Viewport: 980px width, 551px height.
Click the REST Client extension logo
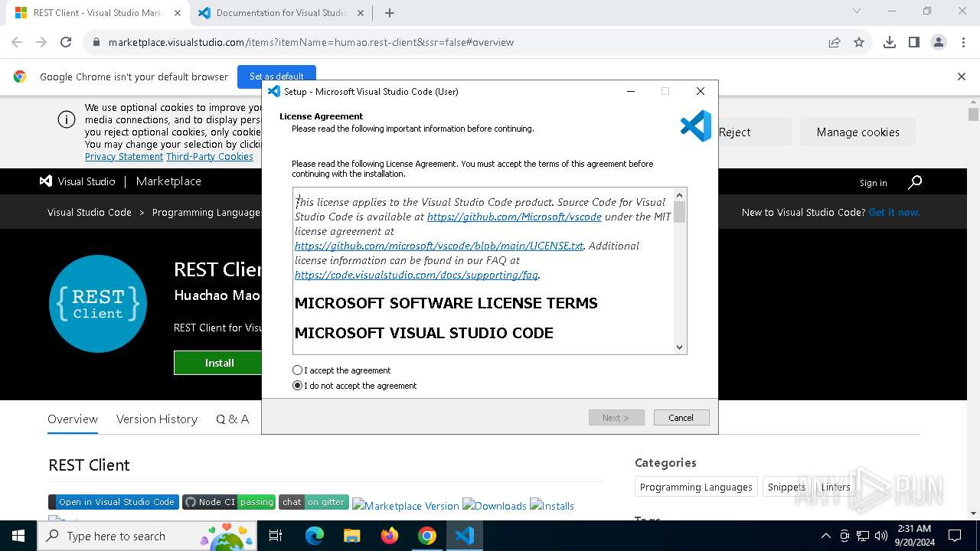click(x=98, y=304)
